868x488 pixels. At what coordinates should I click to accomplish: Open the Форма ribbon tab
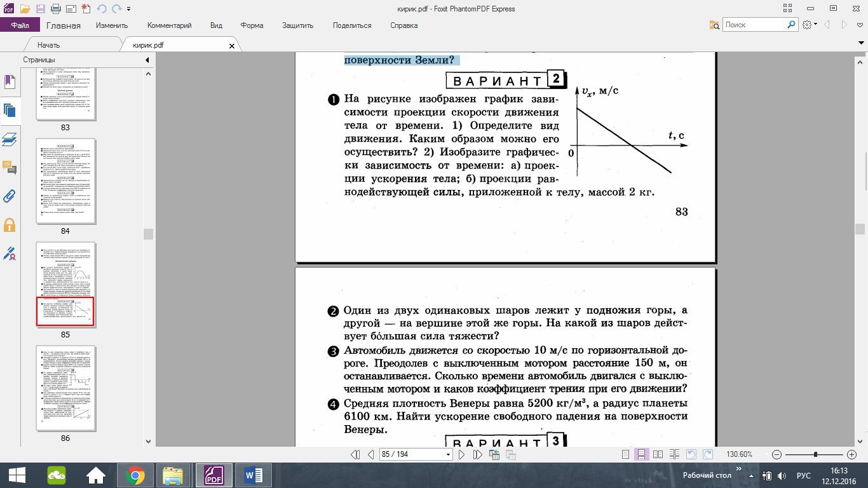click(x=252, y=25)
